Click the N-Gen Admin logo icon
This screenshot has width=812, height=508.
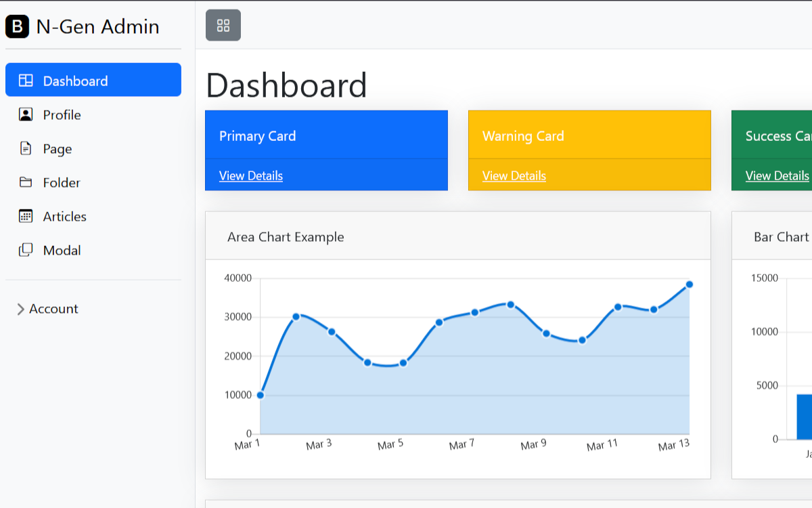[18, 26]
